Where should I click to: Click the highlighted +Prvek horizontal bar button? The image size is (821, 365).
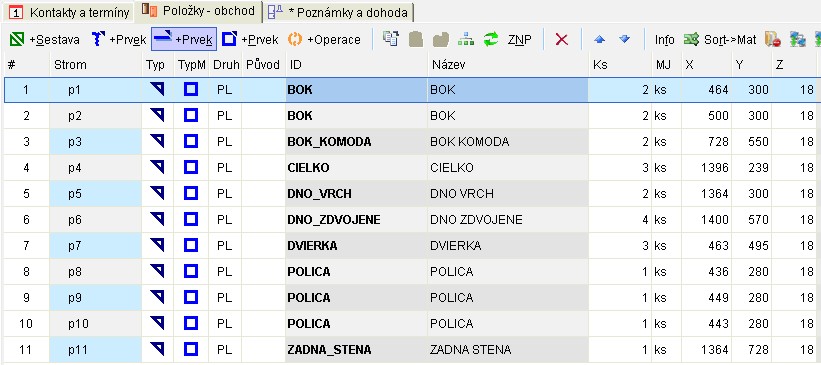[x=184, y=39]
